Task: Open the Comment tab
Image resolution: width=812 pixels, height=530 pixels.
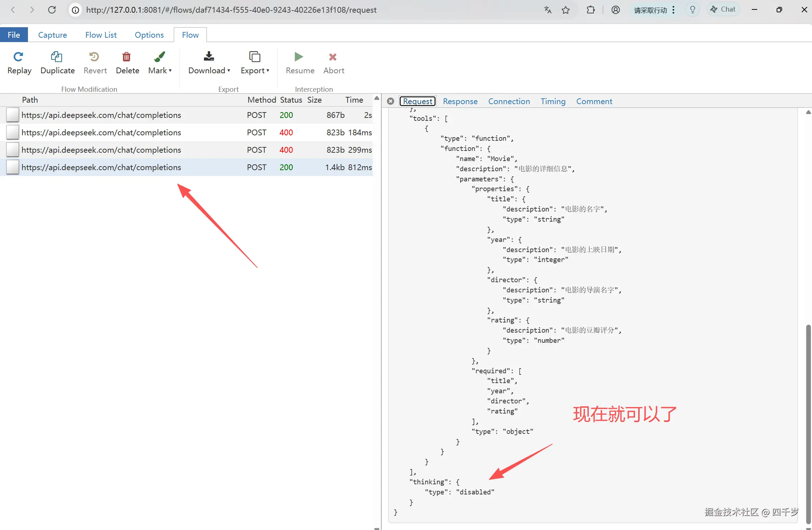Action: tap(594, 101)
